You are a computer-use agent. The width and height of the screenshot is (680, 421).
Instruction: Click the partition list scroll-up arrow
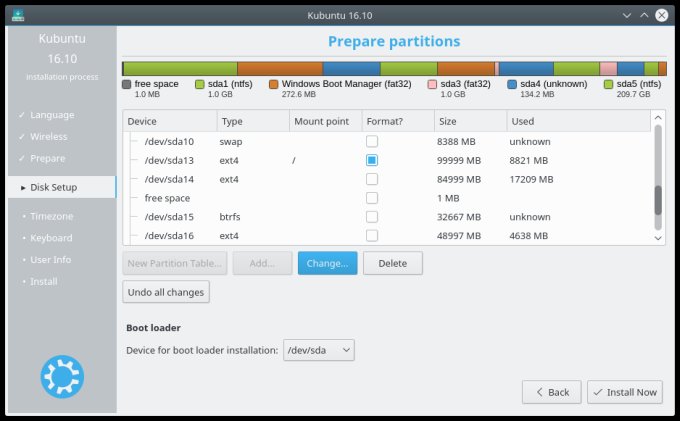click(658, 117)
